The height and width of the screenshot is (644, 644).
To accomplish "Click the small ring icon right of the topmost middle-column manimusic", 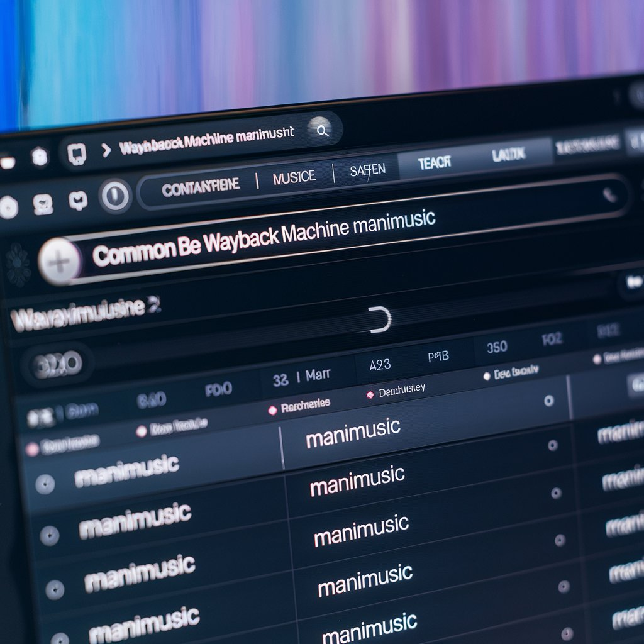I will click(553, 445).
